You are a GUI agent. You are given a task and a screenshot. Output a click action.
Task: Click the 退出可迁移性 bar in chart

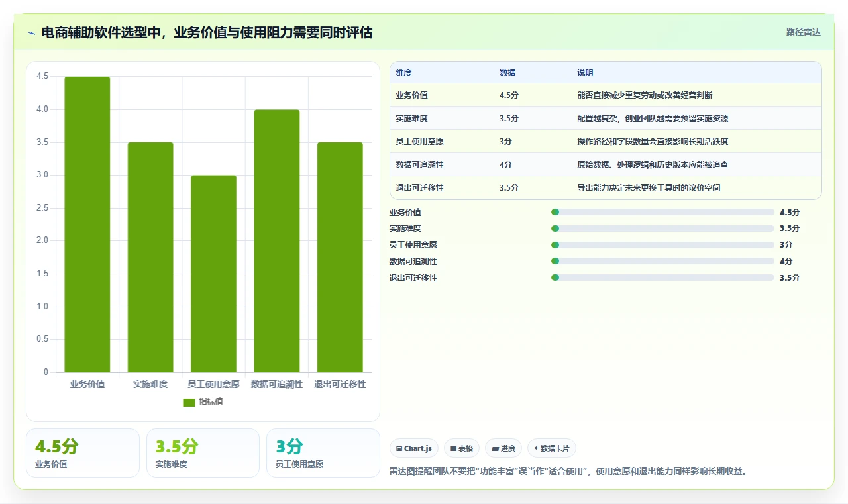pos(340,257)
